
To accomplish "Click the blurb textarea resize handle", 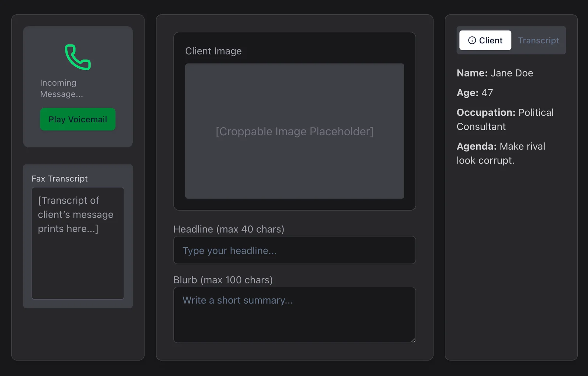I will click(413, 340).
